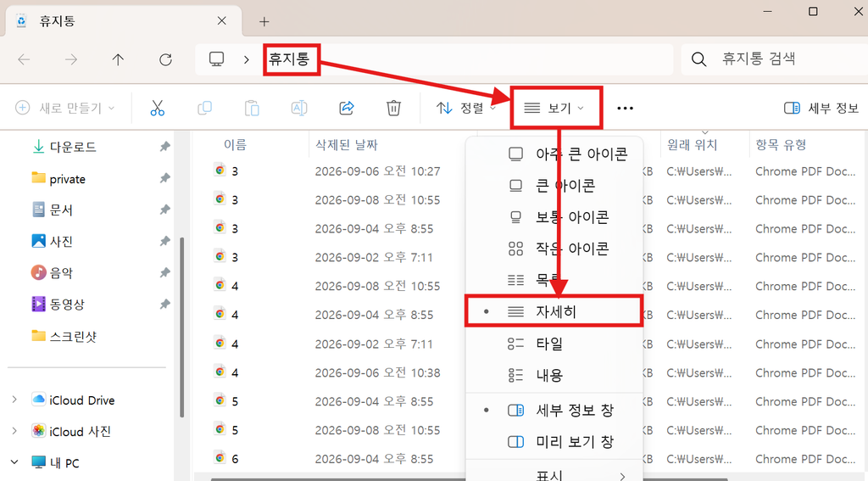
Task: Collapse the 내 PC tree node
Action: pyautogui.click(x=15, y=462)
